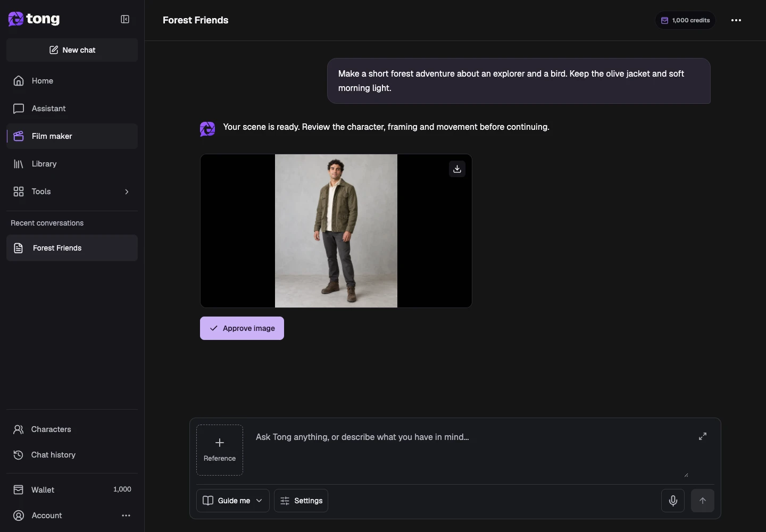766x532 pixels.
Task: View Chat history
Action: 72,455
